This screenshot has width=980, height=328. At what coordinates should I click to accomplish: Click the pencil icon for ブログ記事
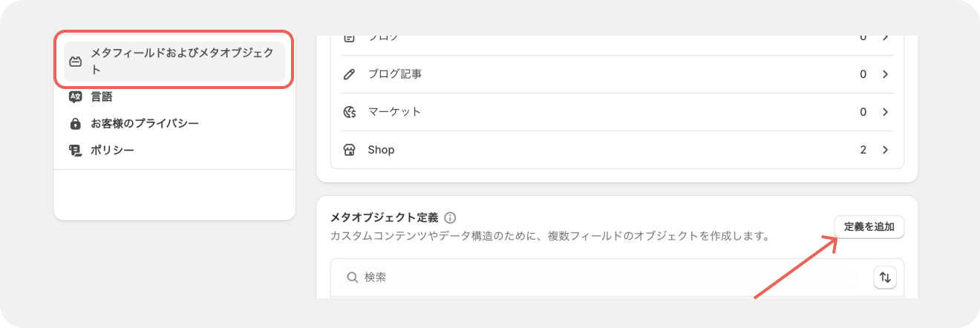pyautogui.click(x=349, y=74)
